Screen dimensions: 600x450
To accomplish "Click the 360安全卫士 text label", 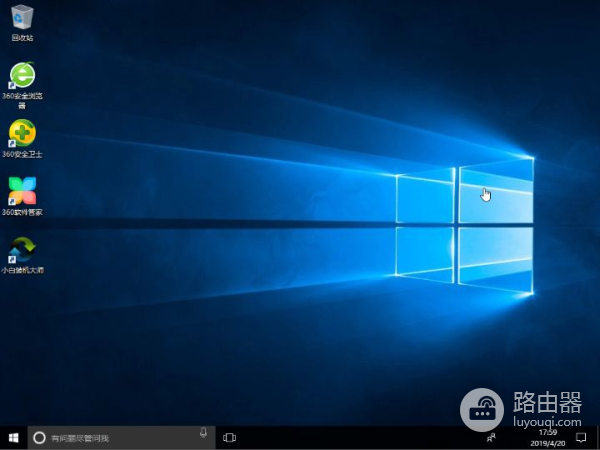I will 22,155.
